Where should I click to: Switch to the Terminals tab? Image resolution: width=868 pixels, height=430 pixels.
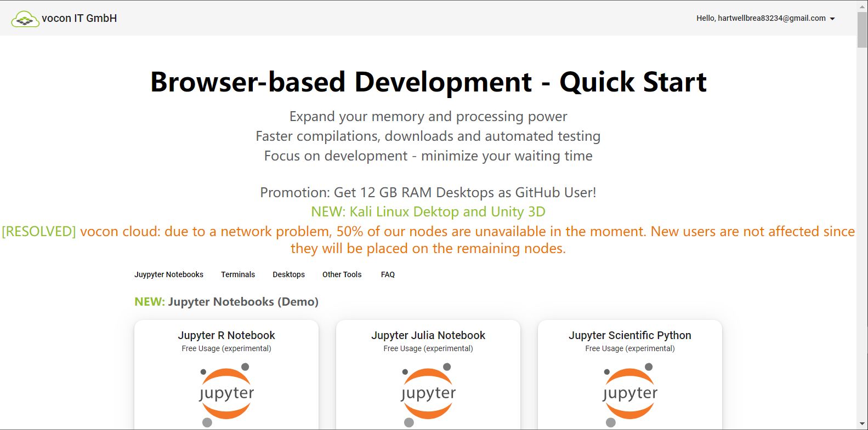pos(238,274)
